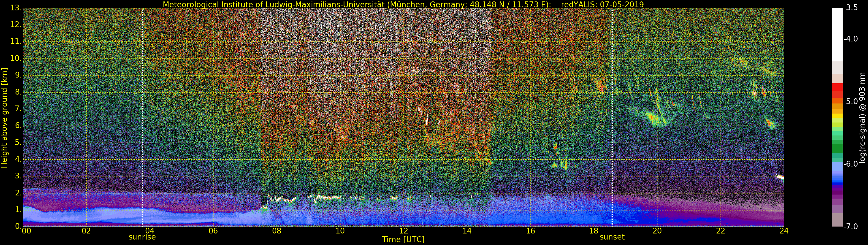Viewport: 868px width, 245px height.
Task: Select the '-4.0' colorbar tick label
Action: tap(851, 39)
